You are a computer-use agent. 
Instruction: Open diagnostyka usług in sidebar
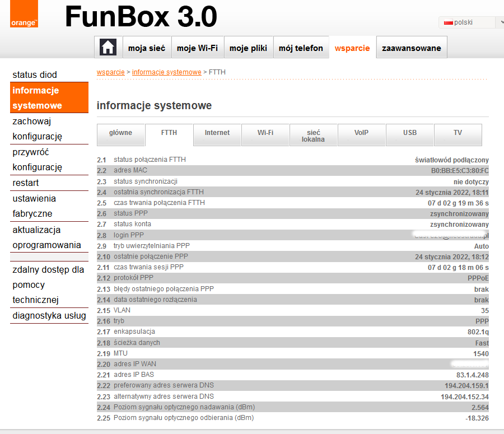49,315
